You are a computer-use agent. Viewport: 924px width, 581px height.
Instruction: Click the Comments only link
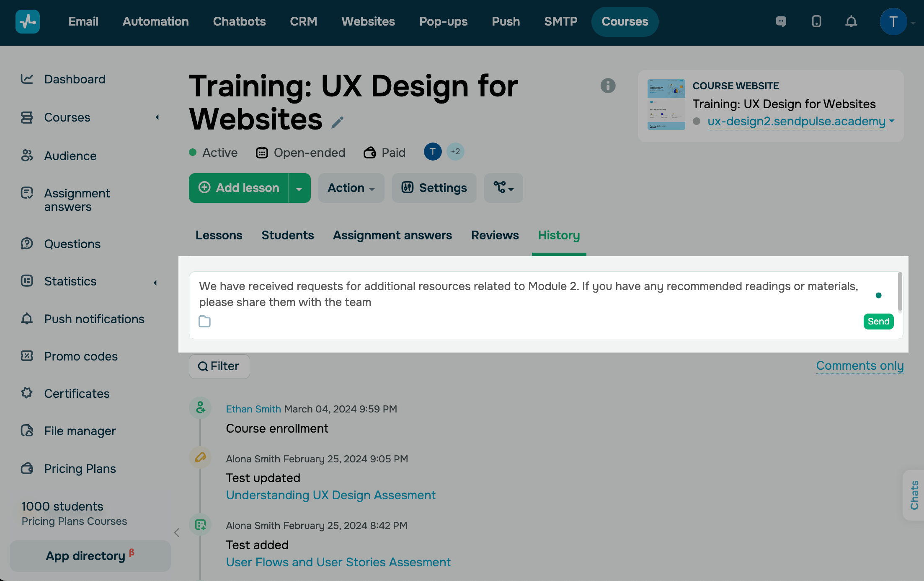tap(859, 366)
